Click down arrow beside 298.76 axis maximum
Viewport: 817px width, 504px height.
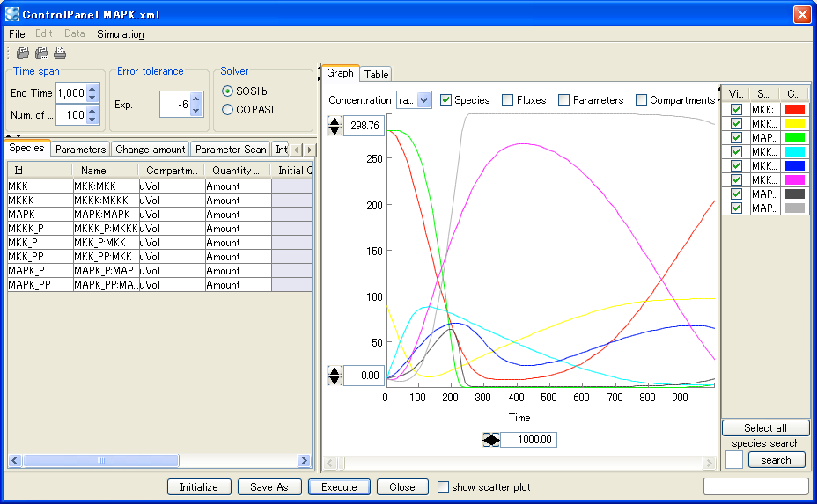tap(335, 130)
